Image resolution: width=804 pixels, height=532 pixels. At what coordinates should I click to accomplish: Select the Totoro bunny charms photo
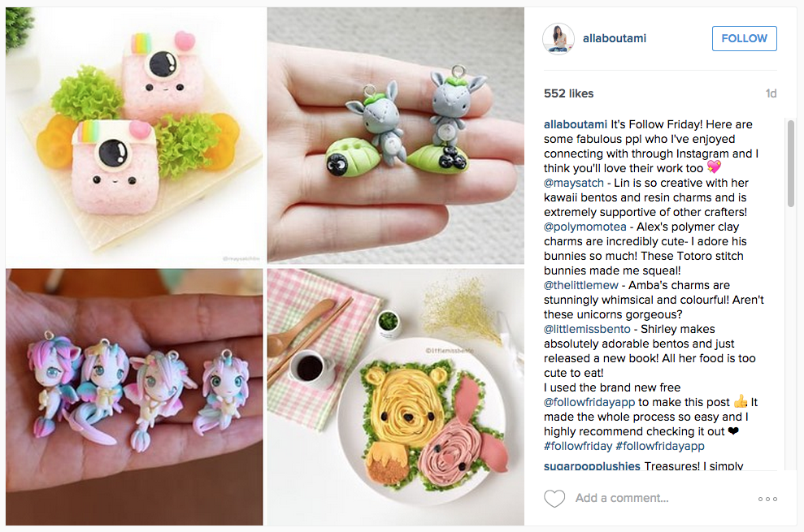point(395,136)
